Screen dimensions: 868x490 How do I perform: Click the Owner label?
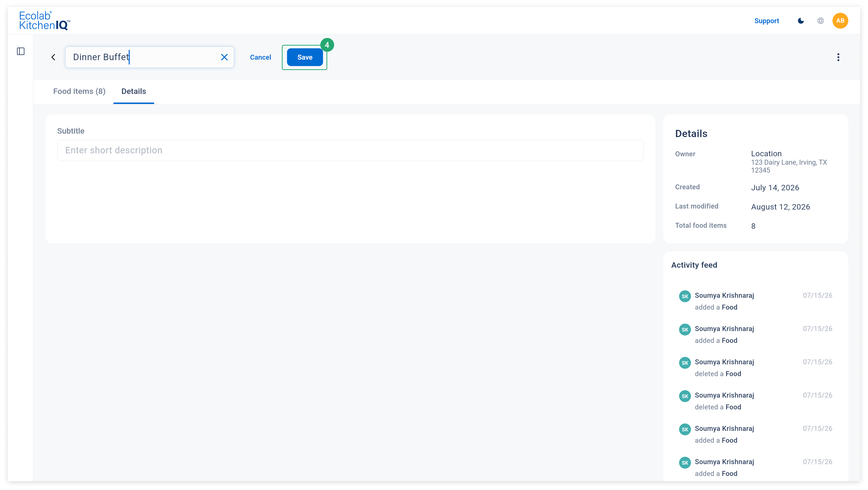coord(685,154)
